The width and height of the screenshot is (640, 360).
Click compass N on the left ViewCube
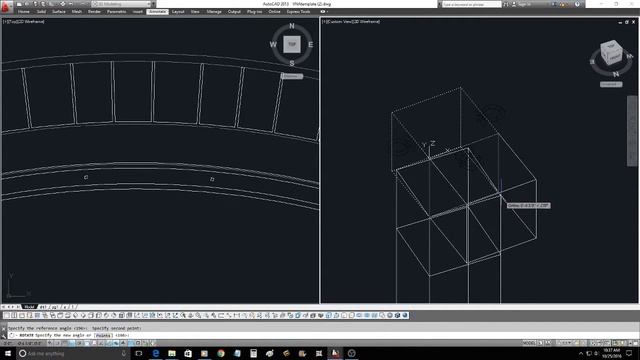[x=292, y=26]
